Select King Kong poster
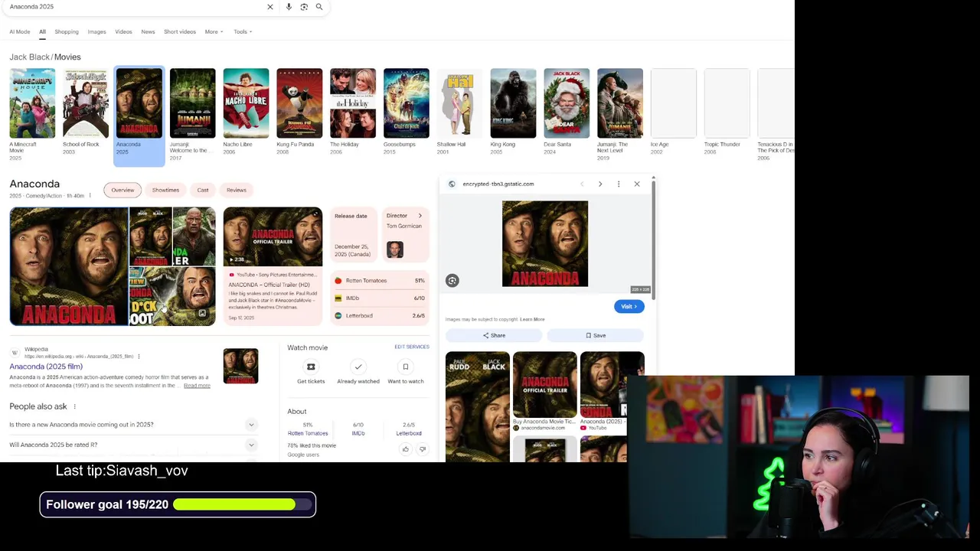The image size is (980, 551). 513,103
